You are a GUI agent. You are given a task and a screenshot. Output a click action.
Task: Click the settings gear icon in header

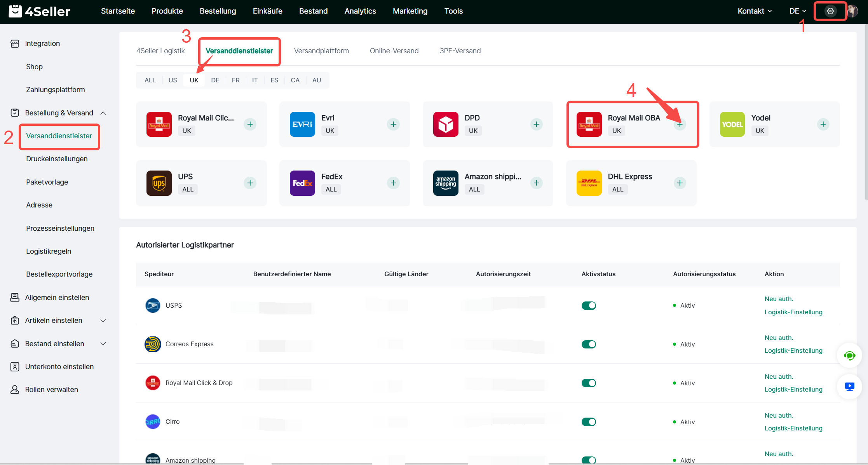(x=830, y=11)
